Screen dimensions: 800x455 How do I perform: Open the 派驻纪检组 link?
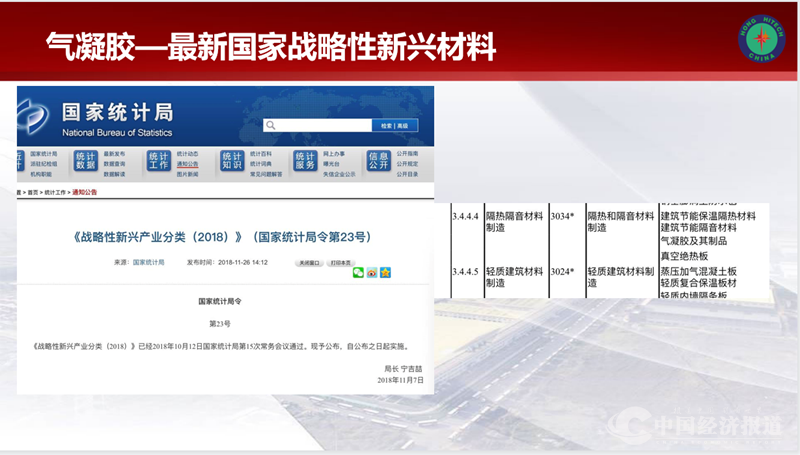tap(43, 164)
